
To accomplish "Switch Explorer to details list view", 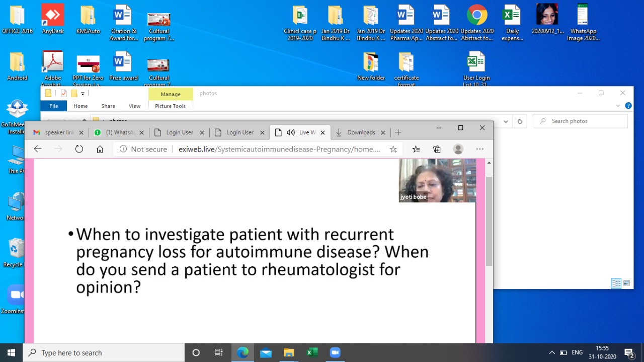I will pyautogui.click(x=616, y=283).
